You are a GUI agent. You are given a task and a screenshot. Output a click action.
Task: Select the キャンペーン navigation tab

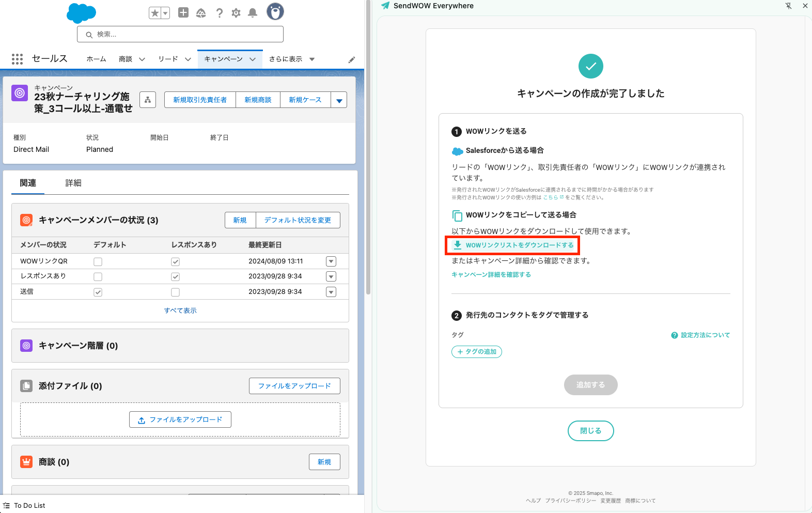pyautogui.click(x=223, y=59)
